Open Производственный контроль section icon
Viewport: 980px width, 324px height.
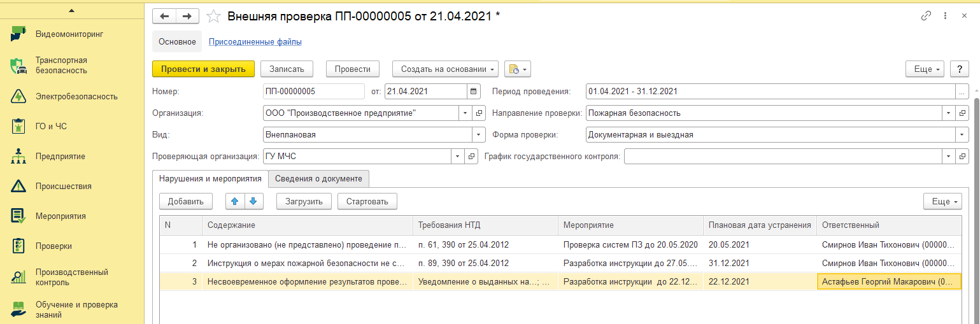pyautogui.click(x=18, y=277)
